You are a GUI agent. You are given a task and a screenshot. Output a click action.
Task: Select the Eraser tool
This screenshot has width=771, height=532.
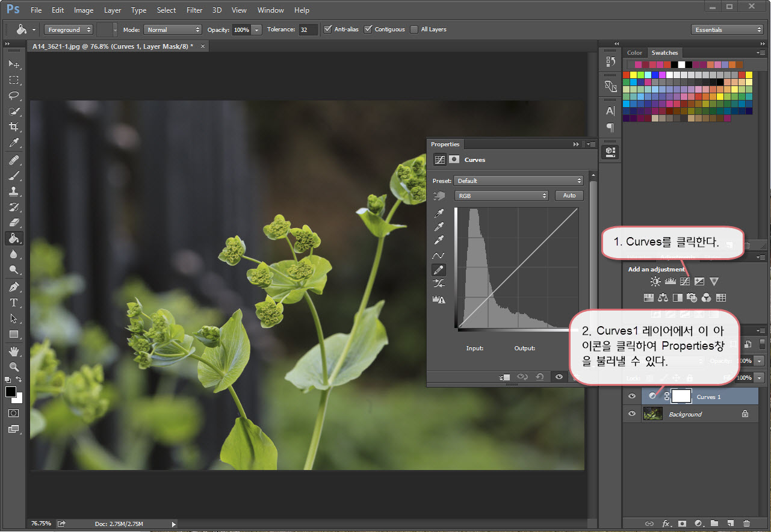14,223
